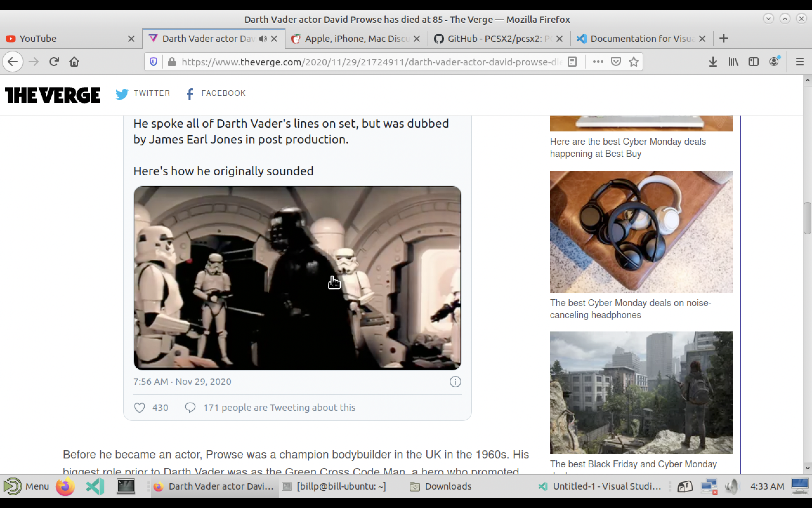Image resolution: width=812 pixels, height=508 pixels.
Task: Open The Verge logo homepage
Action: pyautogui.click(x=53, y=95)
